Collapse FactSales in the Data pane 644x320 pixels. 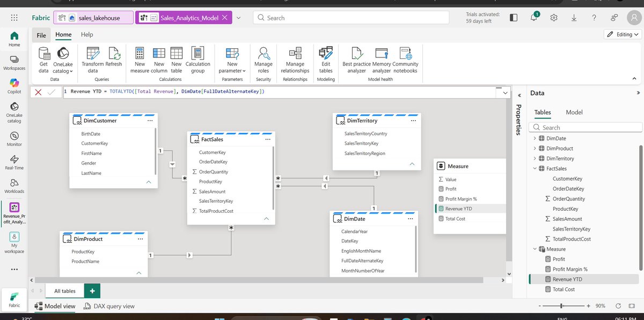pos(535,168)
